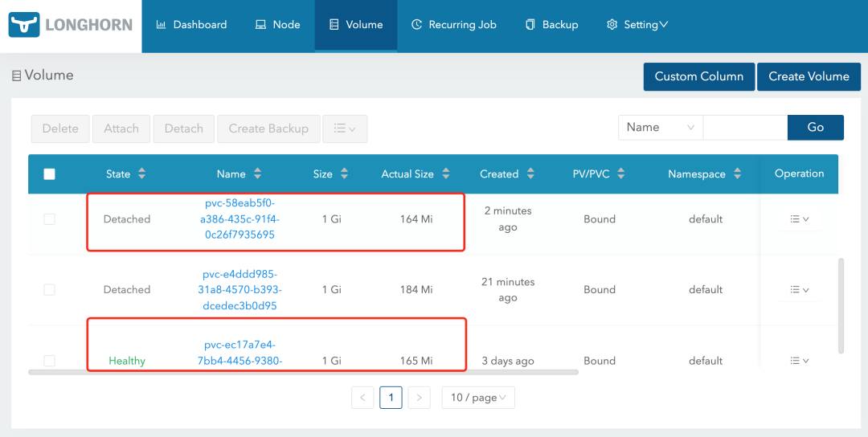This screenshot has height=437, width=868.
Task: Switch to the Recurring Job tab
Action: tap(453, 25)
